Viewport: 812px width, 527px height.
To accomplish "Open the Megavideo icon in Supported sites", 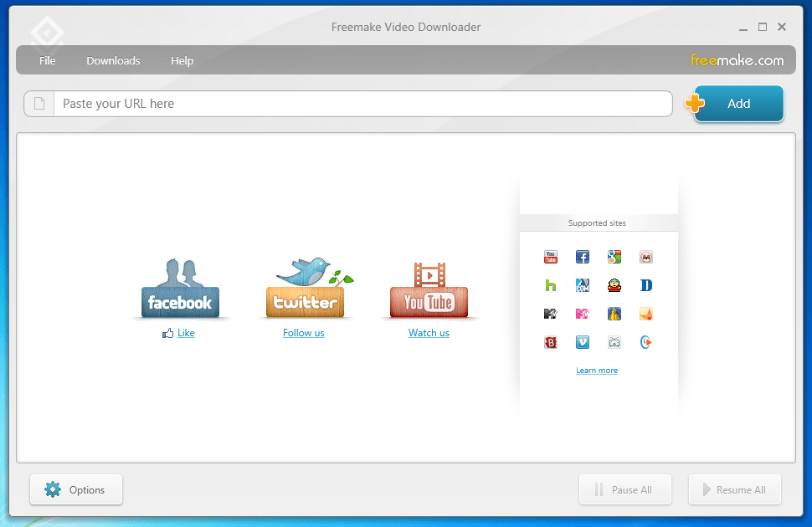I will click(x=645, y=257).
